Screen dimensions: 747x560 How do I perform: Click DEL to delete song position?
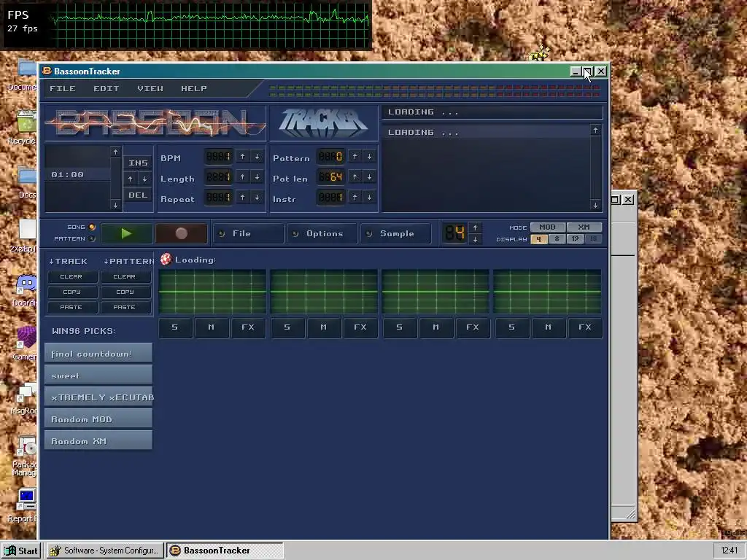[x=138, y=195]
